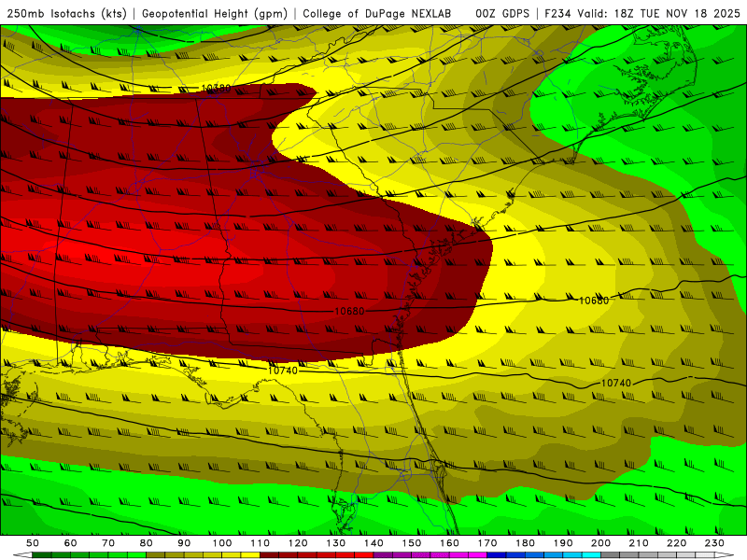Click the 130 value on the legend scale
747x560 pixels.
[336, 543]
